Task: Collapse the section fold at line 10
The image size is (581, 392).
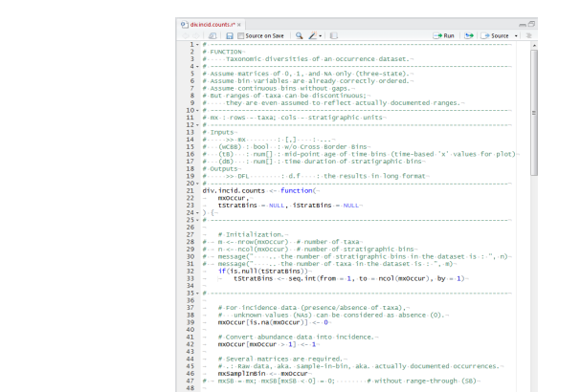Action: (196, 110)
